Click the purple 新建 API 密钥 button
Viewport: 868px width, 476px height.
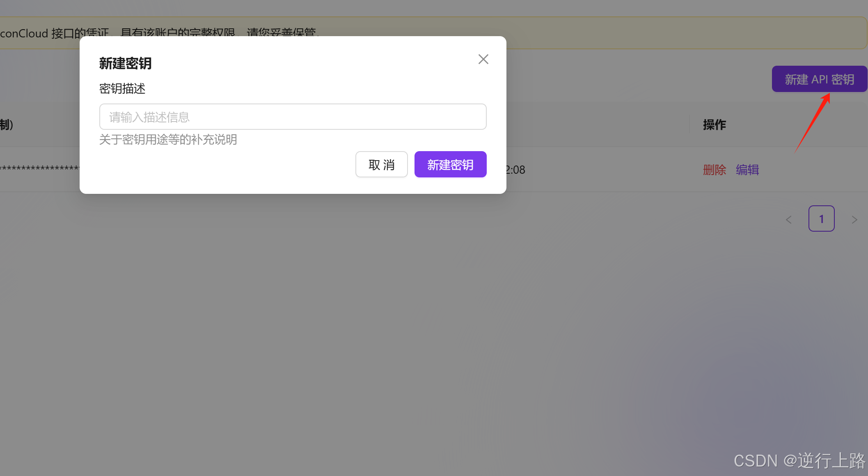[x=819, y=79]
